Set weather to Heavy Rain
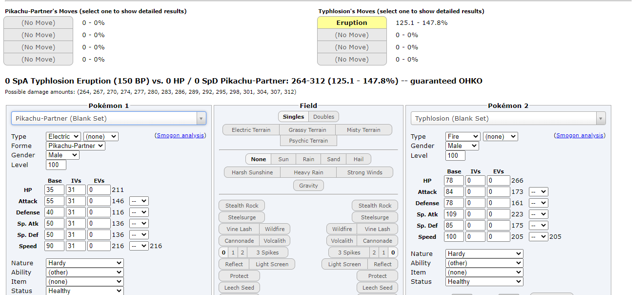The width and height of the screenshot is (644, 295). (x=308, y=172)
